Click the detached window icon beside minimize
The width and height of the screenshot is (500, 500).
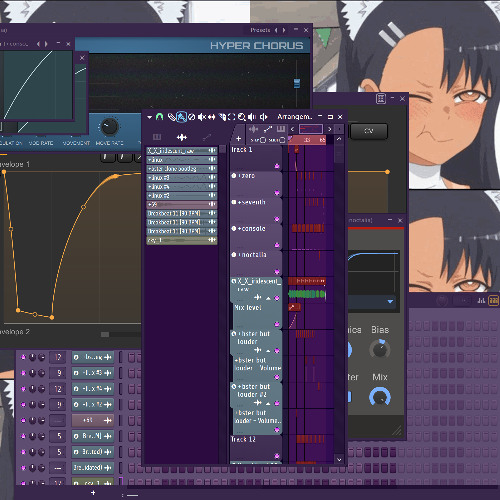(x=381, y=99)
